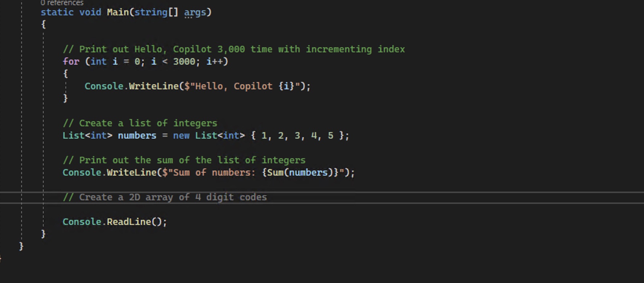
Task: Click the 'i++' increment expression
Action: (214, 62)
